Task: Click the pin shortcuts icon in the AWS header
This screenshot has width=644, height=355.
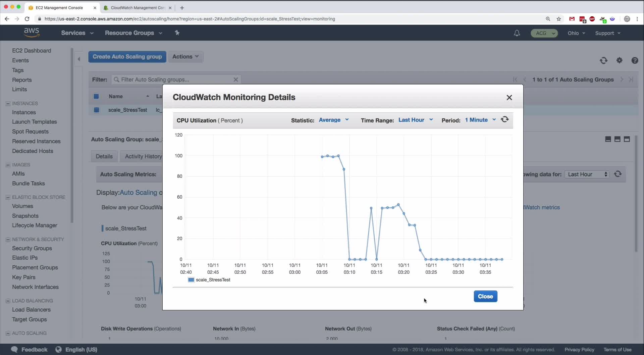Action: click(x=177, y=33)
